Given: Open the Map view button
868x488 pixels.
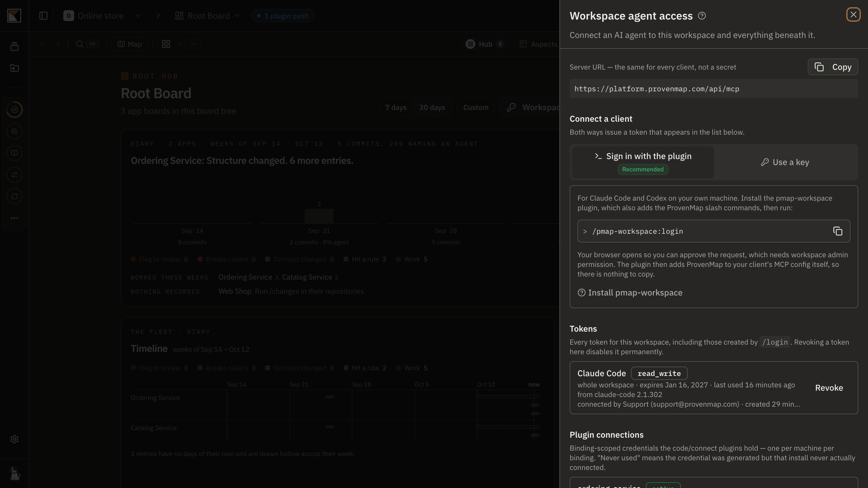Looking at the screenshot, I should pyautogui.click(x=129, y=44).
